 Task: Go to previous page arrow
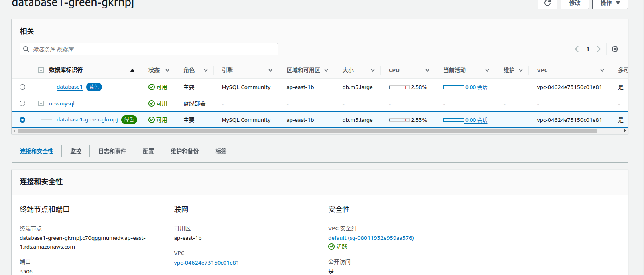point(577,49)
